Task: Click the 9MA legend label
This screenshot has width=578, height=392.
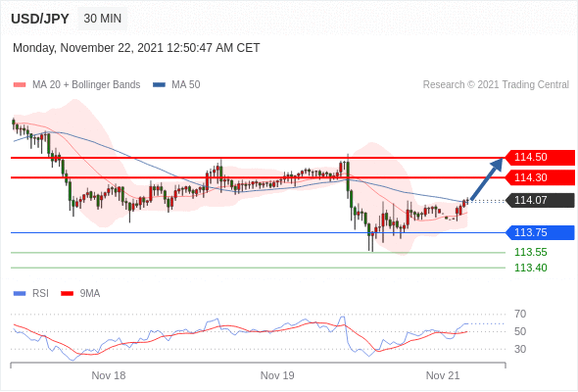Action: [90, 294]
